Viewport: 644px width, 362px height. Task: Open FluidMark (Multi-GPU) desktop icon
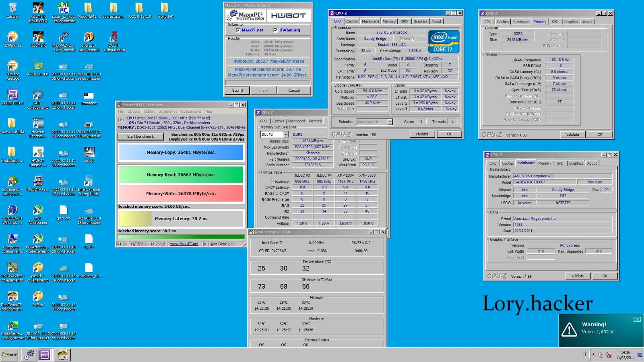pyautogui.click(x=38, y=12)
